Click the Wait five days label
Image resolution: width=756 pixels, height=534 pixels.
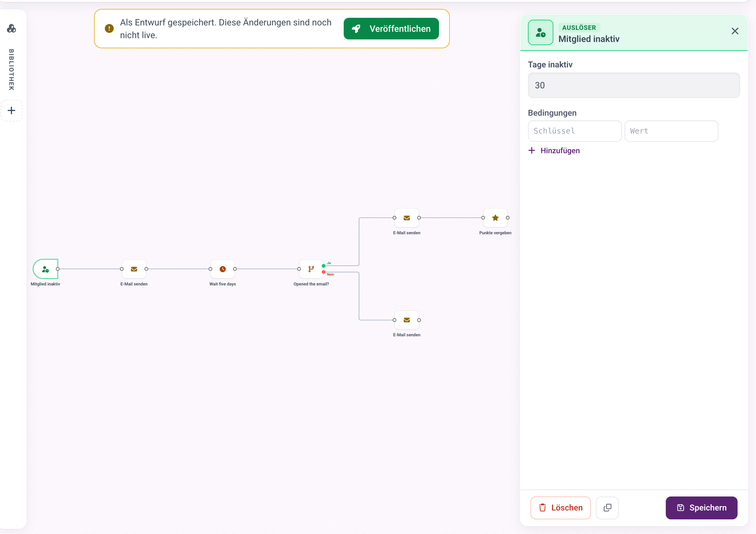(223, 284)
